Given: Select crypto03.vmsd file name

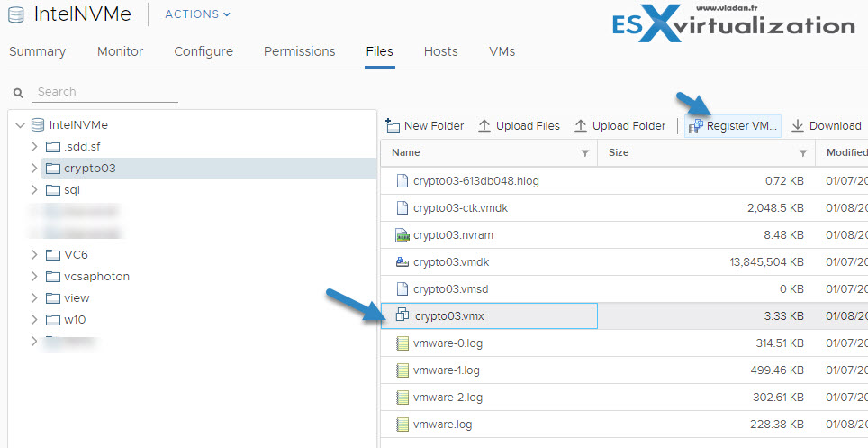Looking at the screenshot, I should (x=450, y=288).
